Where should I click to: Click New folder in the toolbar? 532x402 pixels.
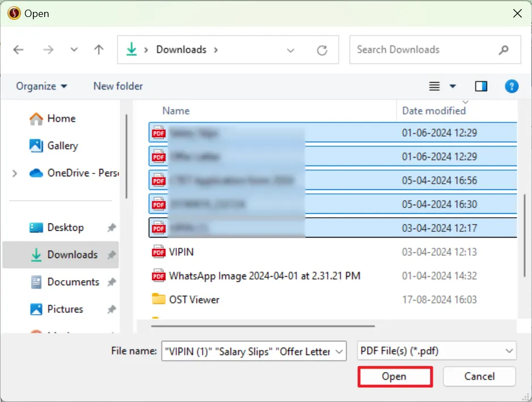118,86
